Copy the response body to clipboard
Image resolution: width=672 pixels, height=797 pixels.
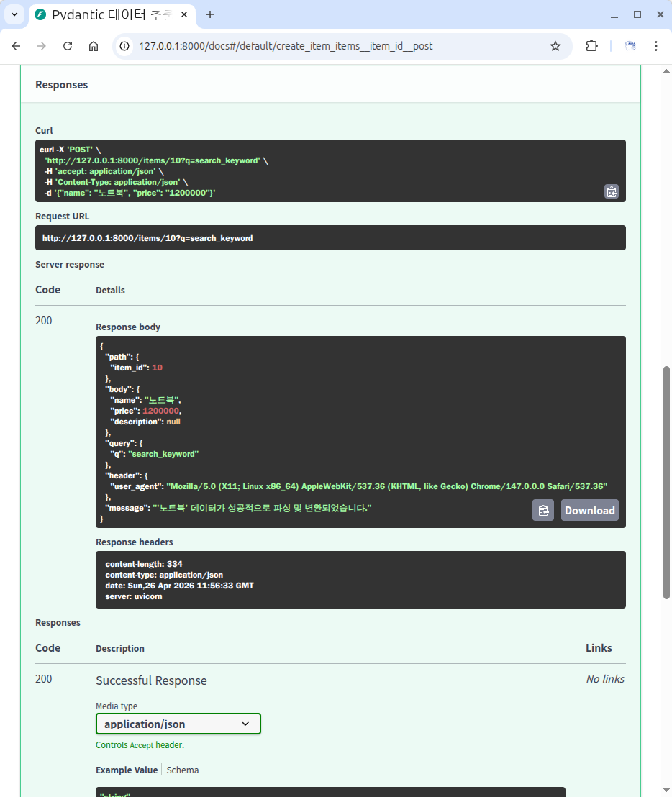pyautogui.click(x=543, y=510)
